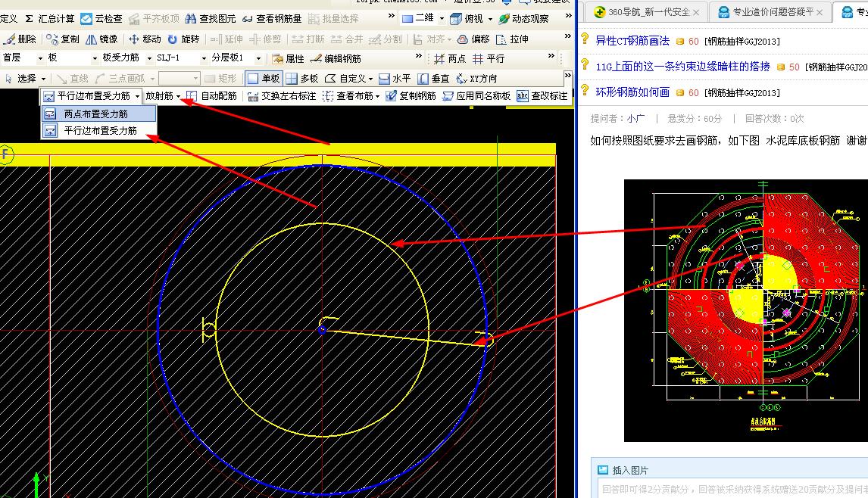Click asker name 小广
This screenshot has width=868, height=498.
coord(635,118)
